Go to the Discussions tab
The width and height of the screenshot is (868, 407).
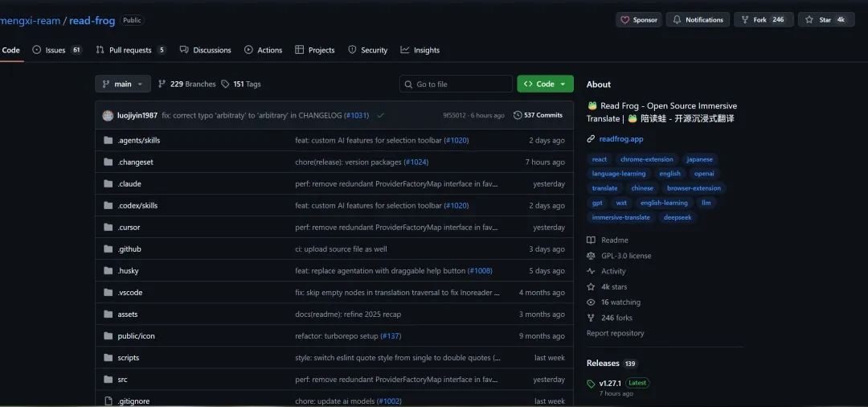pyautogui.click(x=206, y=50)
